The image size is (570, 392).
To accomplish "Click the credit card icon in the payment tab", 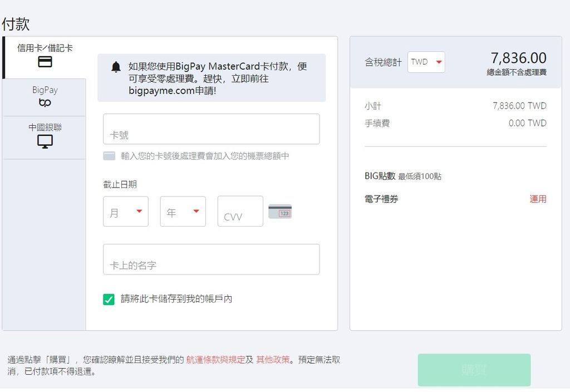I will point(45,62).
